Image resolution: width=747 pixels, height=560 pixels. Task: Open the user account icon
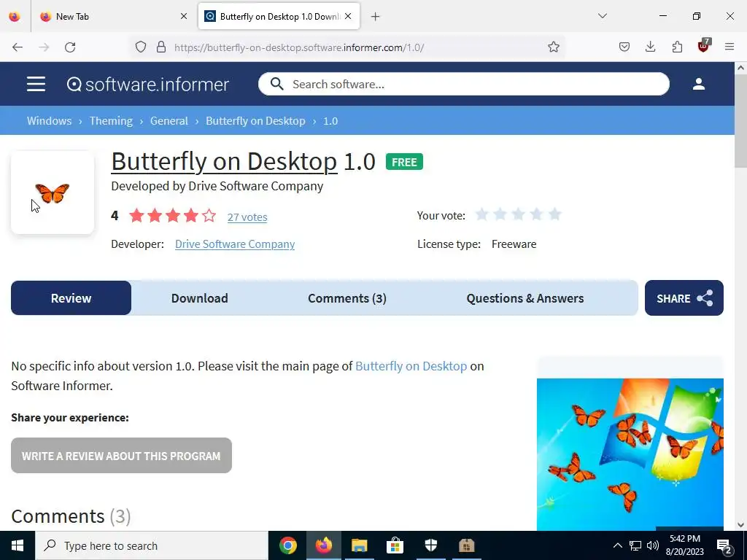(698, 85)
